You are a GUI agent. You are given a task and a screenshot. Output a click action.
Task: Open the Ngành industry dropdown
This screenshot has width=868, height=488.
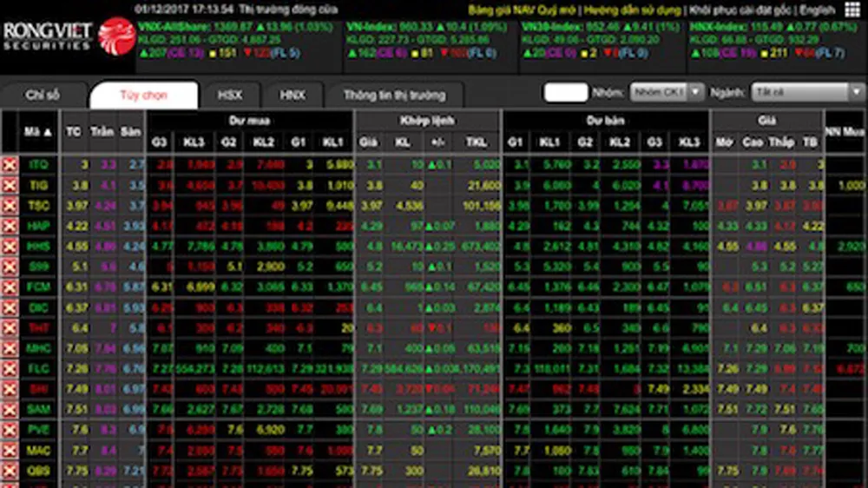click(x=807, y=92)
